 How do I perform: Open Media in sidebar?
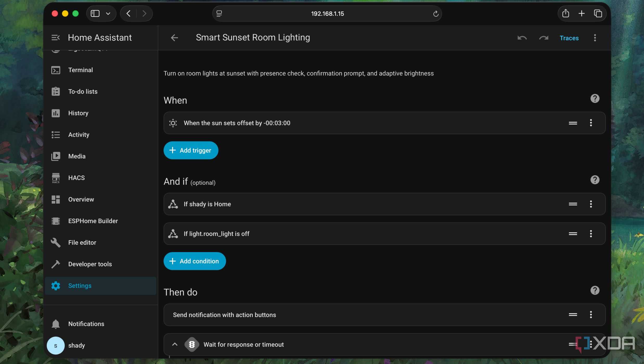pyautogui.click(x=100, y=156)
